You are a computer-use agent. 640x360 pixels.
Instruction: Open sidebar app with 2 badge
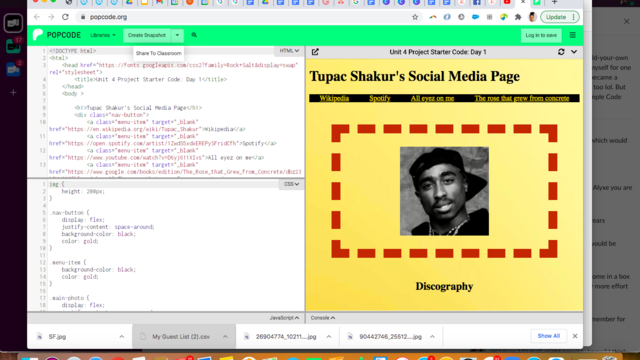coord(13,69)
